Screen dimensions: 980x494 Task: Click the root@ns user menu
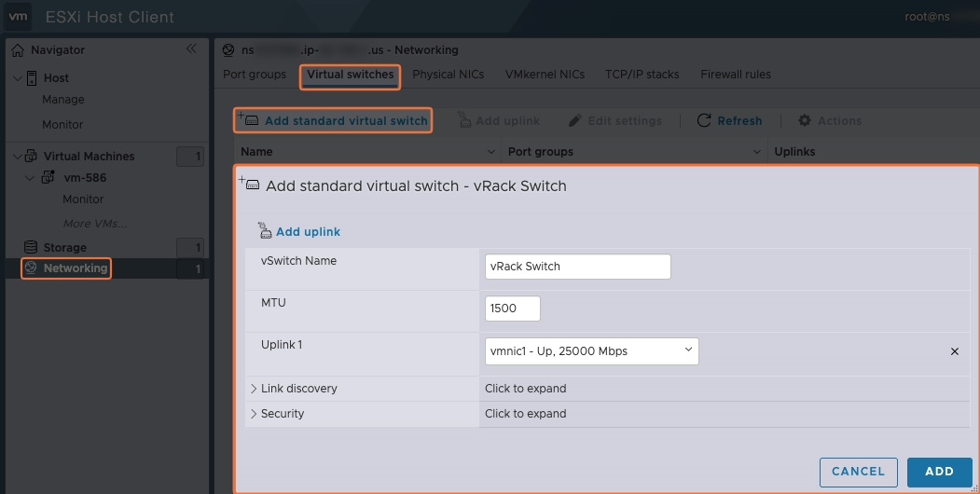[928, 17]
